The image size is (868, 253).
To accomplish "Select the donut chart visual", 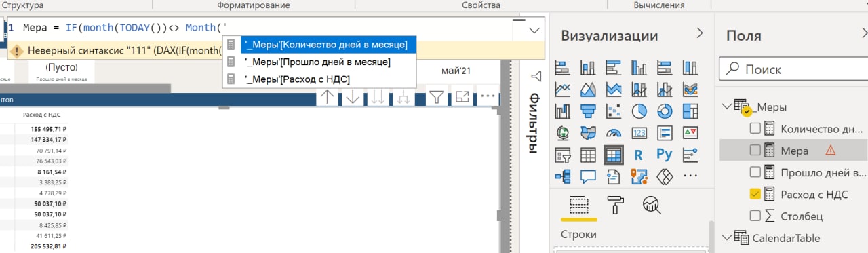I will click(664, 111).
